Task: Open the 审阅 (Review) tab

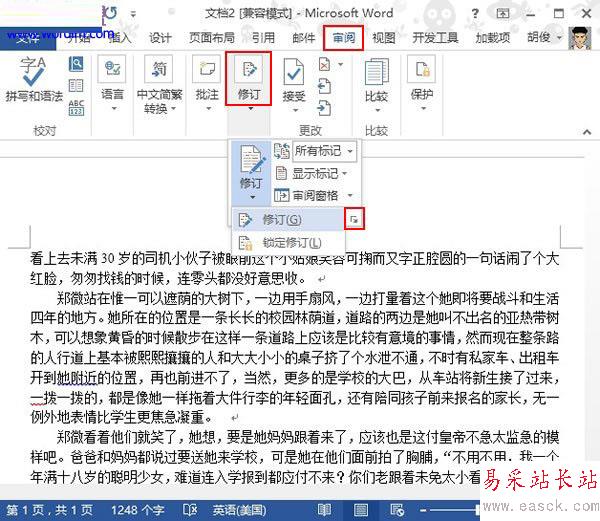Action: point(343,38)
